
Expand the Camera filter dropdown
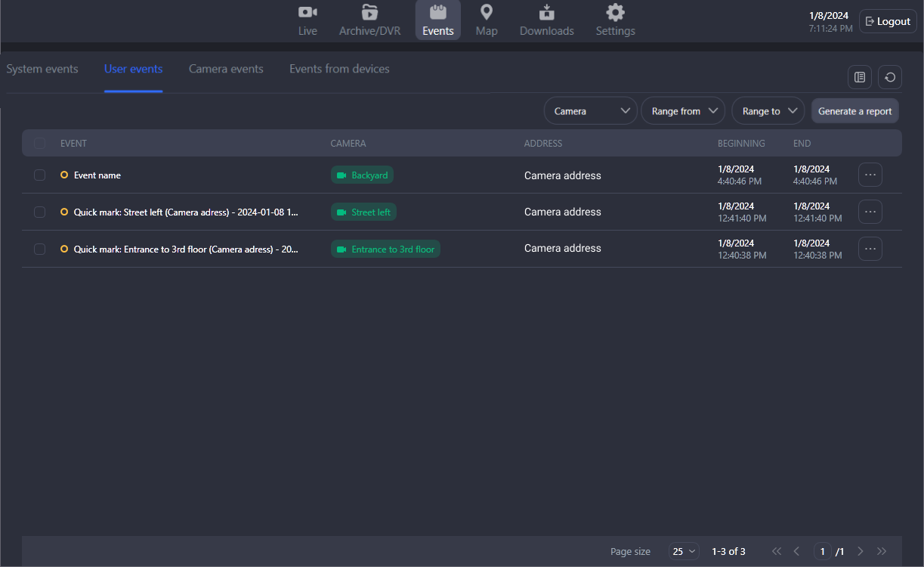[591, 111]
